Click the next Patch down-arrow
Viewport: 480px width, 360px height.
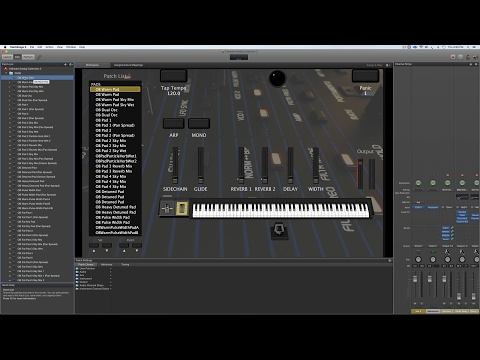tap(137, 250)
